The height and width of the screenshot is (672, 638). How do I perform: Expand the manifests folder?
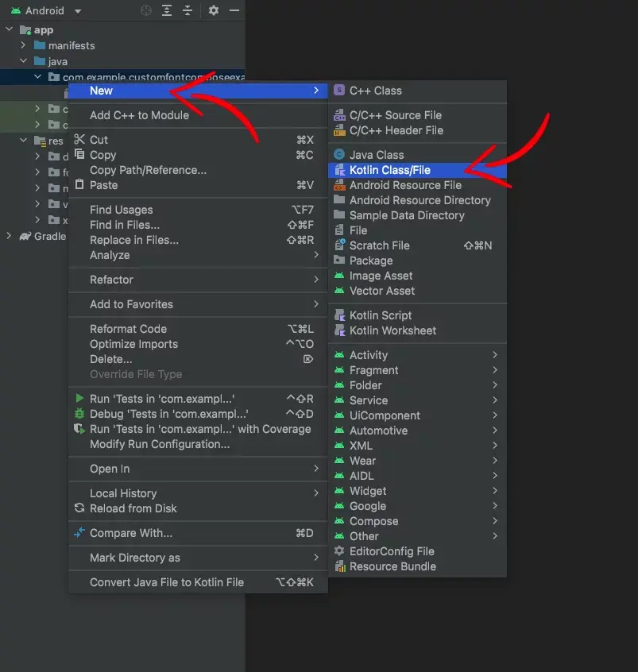[23, 44]
